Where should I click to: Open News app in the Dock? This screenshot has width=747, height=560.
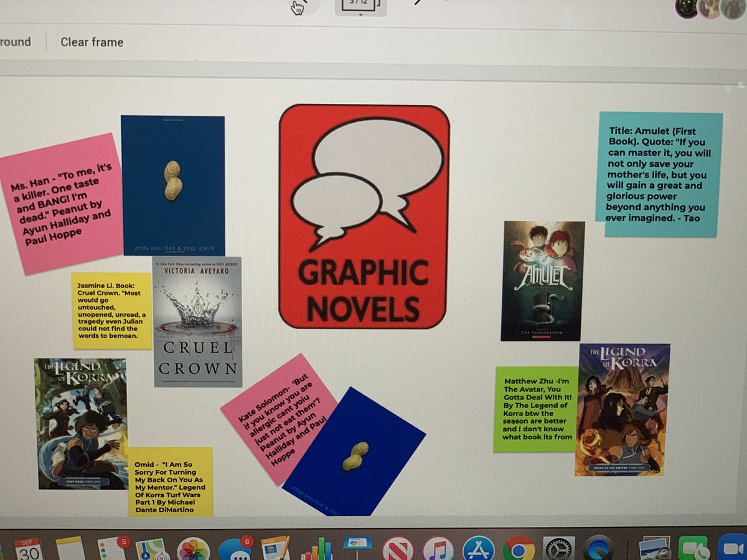pos(398,550)
